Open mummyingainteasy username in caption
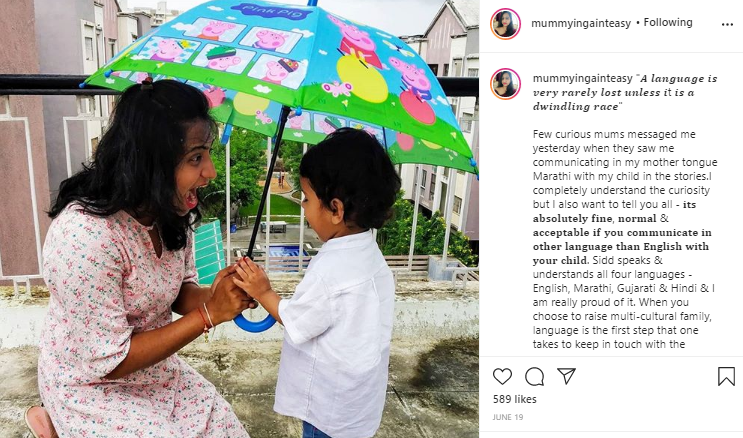Viewport: 743px width, 438px height. [582, 78]
